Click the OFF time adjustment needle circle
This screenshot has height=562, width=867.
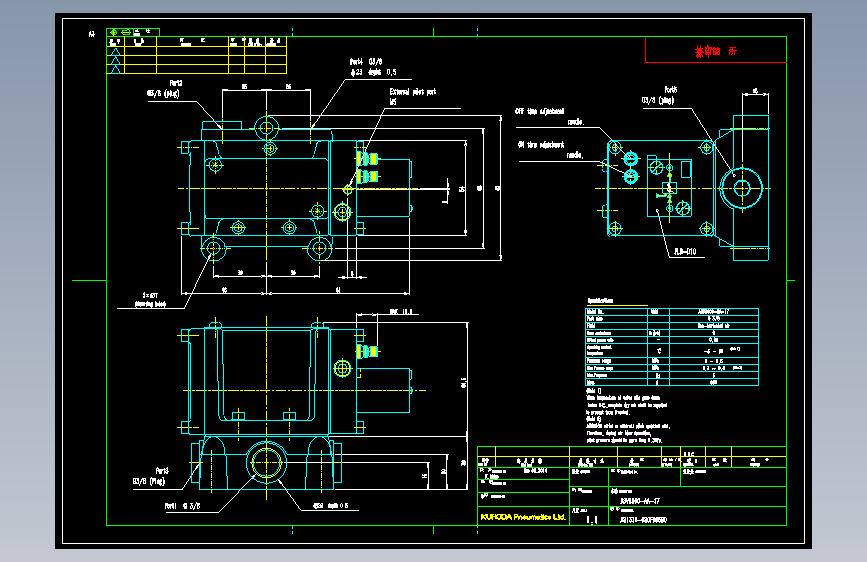pos(630,159)
